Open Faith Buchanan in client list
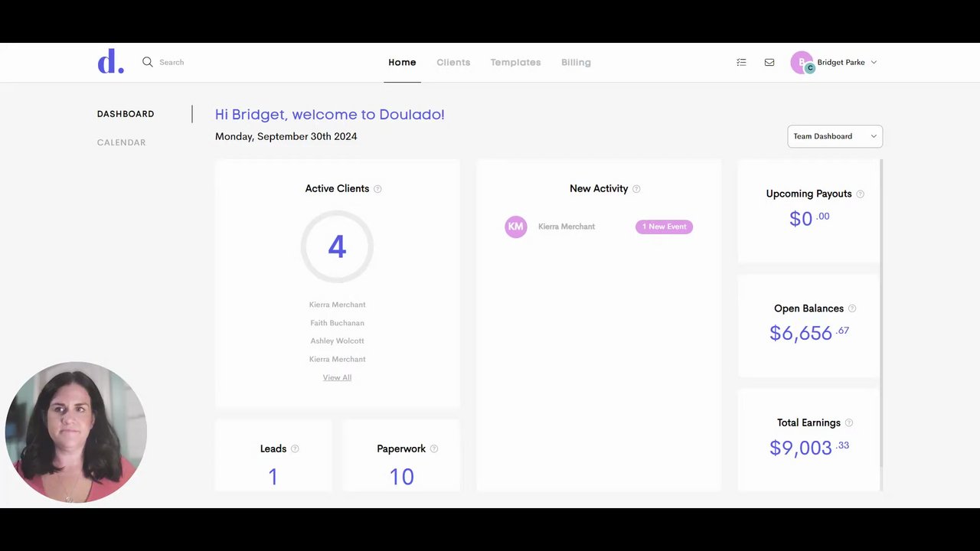The image size is (980, 551). pyautogui.click(x=337, y=323)
